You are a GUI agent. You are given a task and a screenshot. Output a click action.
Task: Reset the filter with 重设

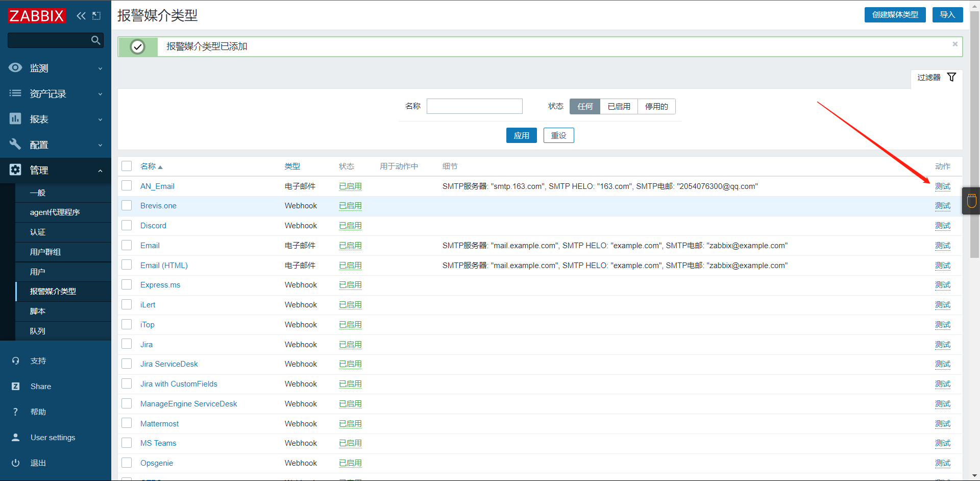tap(558, 135)
